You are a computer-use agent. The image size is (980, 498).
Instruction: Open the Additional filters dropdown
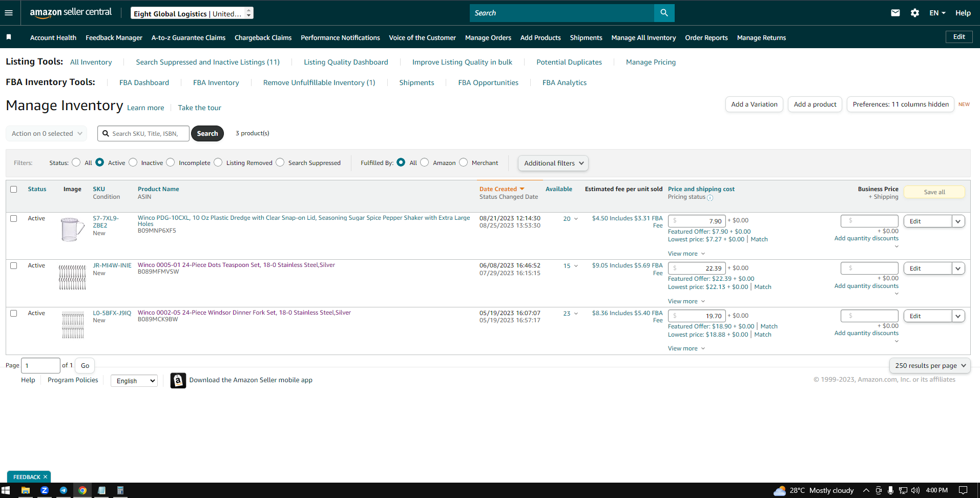(553, 163)
